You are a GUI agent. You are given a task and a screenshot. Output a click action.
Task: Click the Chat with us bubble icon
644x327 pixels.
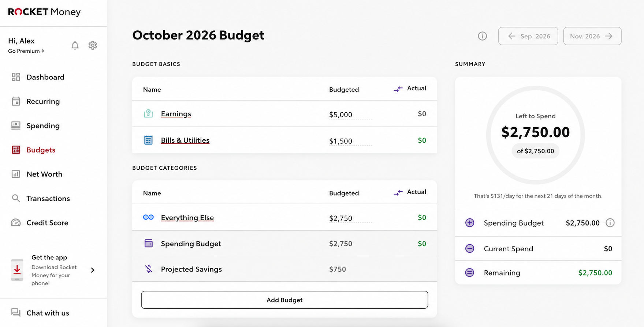[16, 313]
